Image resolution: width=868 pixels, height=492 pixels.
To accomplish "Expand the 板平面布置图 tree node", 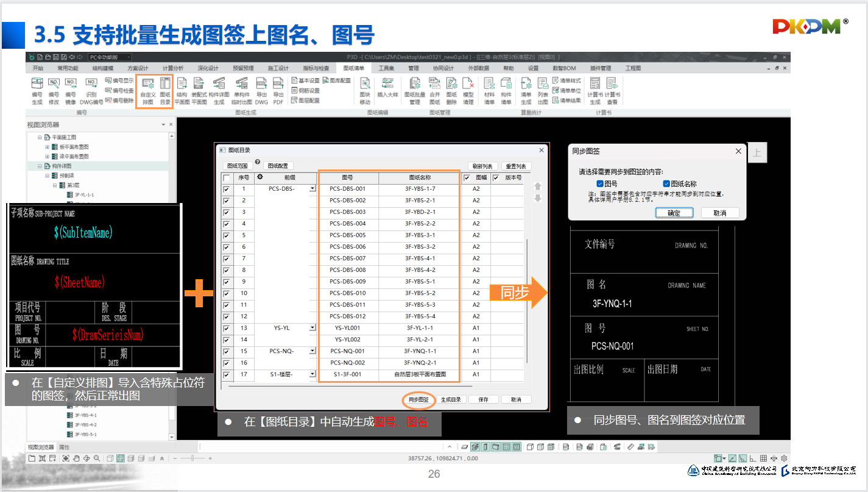I will pos(48,147).
